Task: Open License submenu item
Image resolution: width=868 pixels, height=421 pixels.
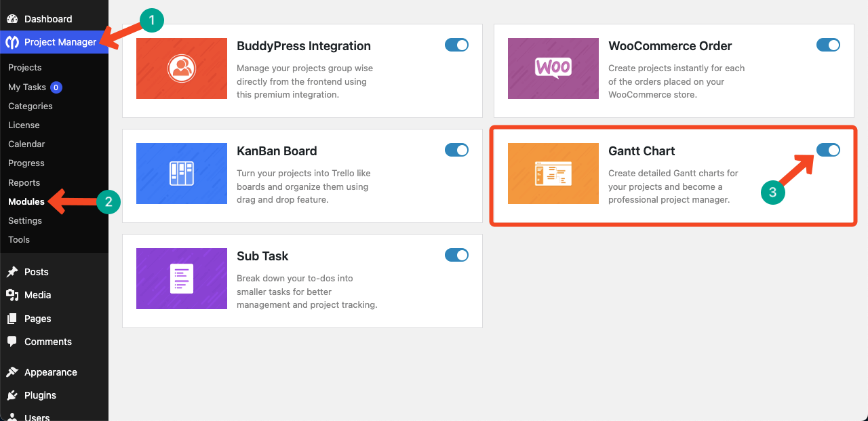Action: pyautogui.click(x=24, y=125)
